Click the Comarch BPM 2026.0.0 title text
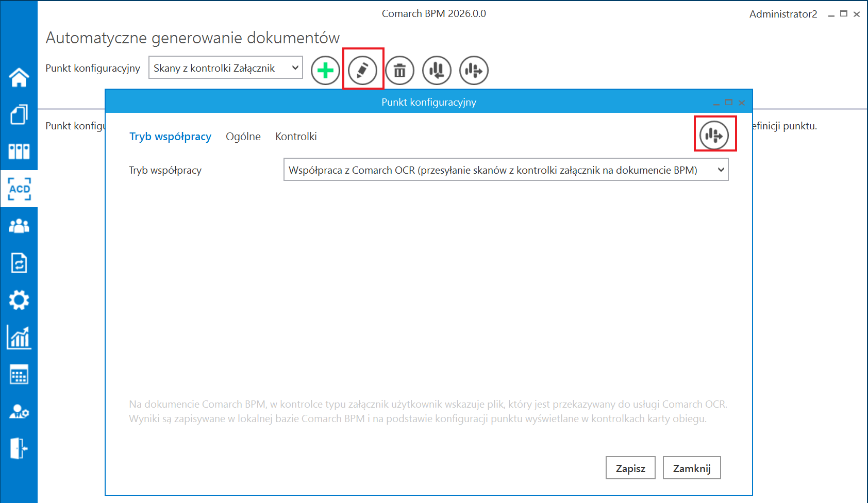The height and width of the screenshot is (503, 868). 434,13
